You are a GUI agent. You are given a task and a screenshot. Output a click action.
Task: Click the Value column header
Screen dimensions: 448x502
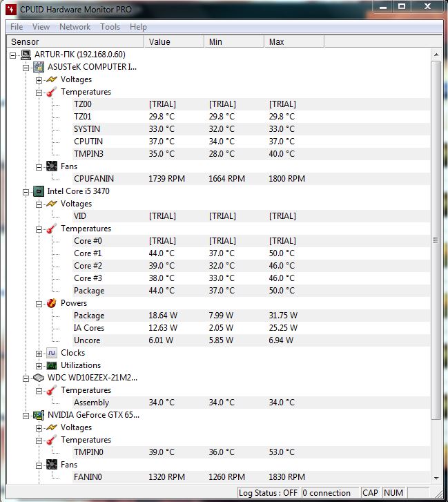point(174,42)
